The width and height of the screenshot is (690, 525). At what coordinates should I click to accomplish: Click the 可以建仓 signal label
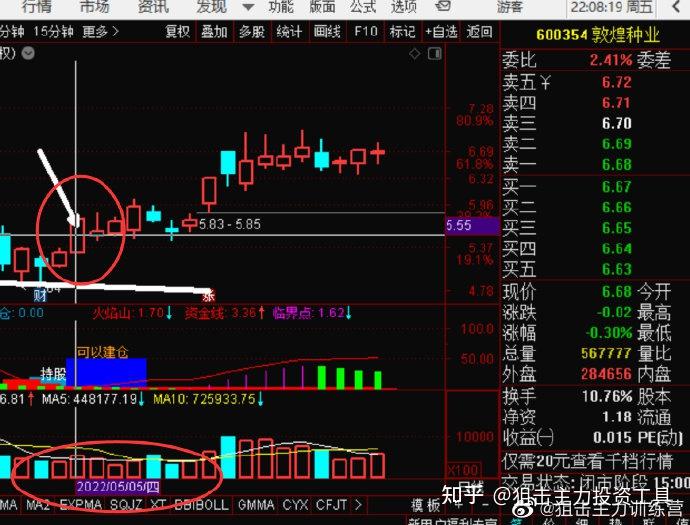(x=103, y=352)
